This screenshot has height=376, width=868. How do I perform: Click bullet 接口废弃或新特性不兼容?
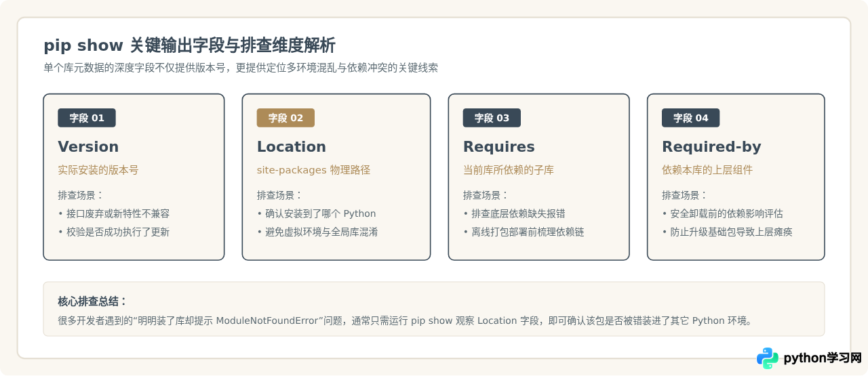[114, 213]
